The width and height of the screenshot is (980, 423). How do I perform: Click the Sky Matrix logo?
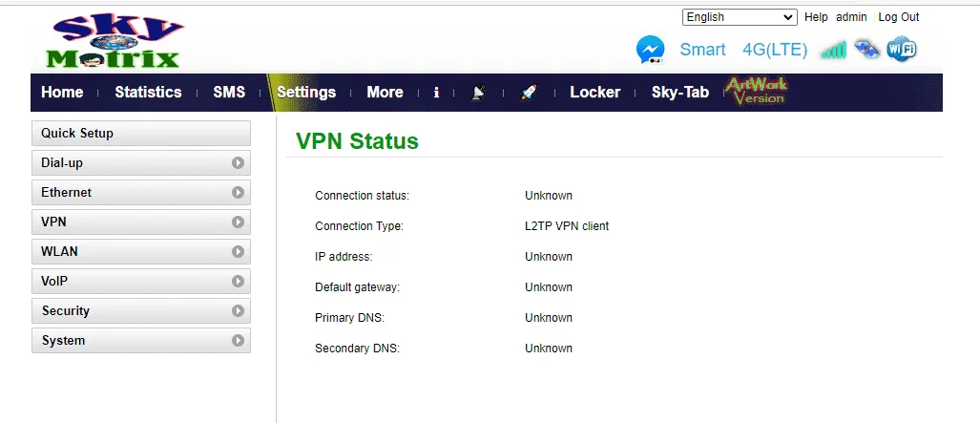pos(116,41)
